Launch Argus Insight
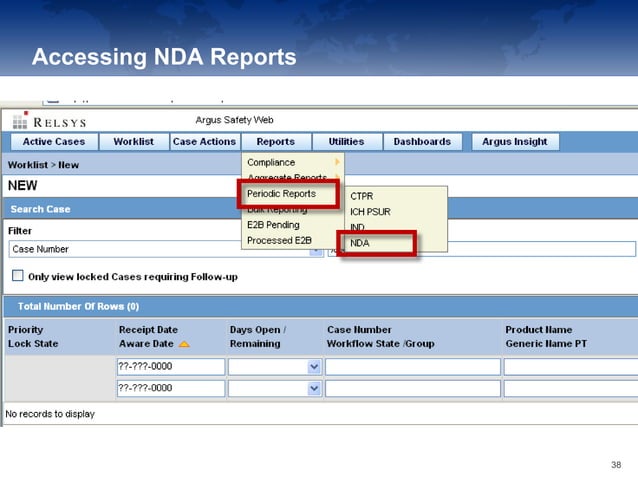Image resolution: width=638 pixels, height=478 pixels. [x=514, y=142]
